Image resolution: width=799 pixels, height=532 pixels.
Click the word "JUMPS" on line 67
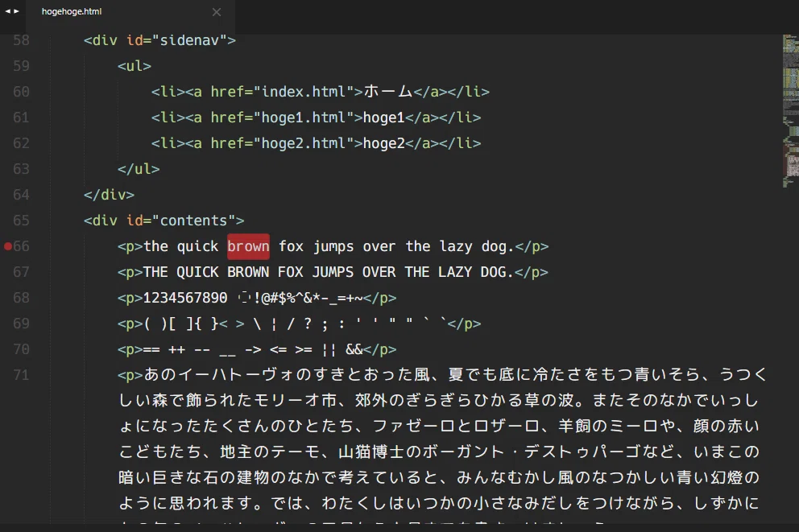(x=333, y=272)
